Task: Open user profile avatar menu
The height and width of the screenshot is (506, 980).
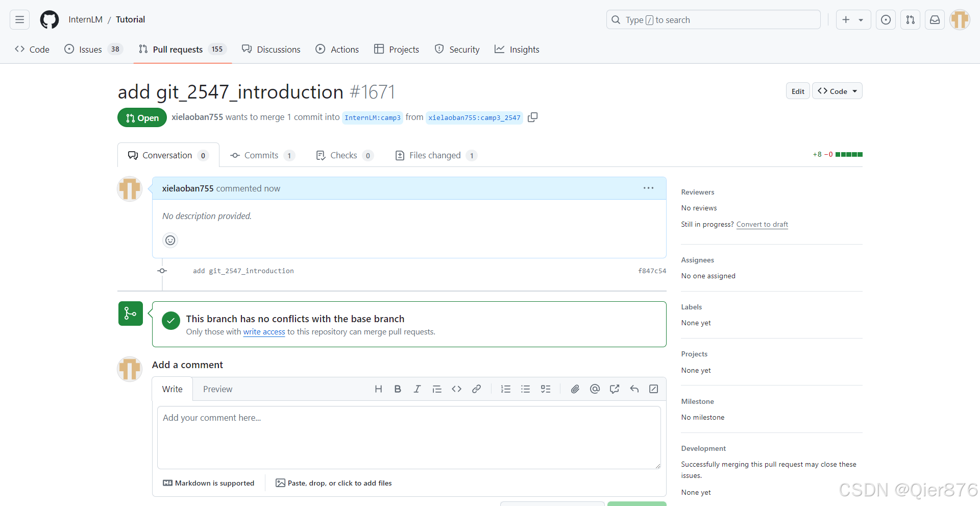Action: pyautogui.click(x=960, y=19)
